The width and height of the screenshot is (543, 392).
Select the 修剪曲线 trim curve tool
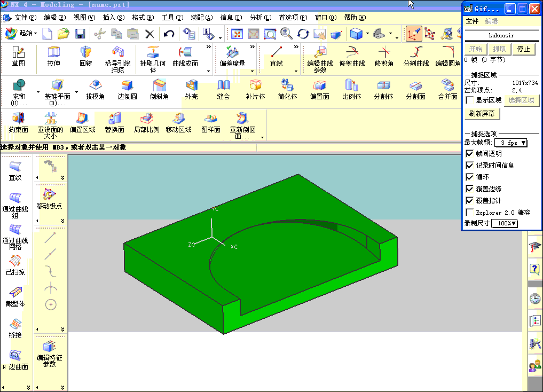tap(352, 56)
